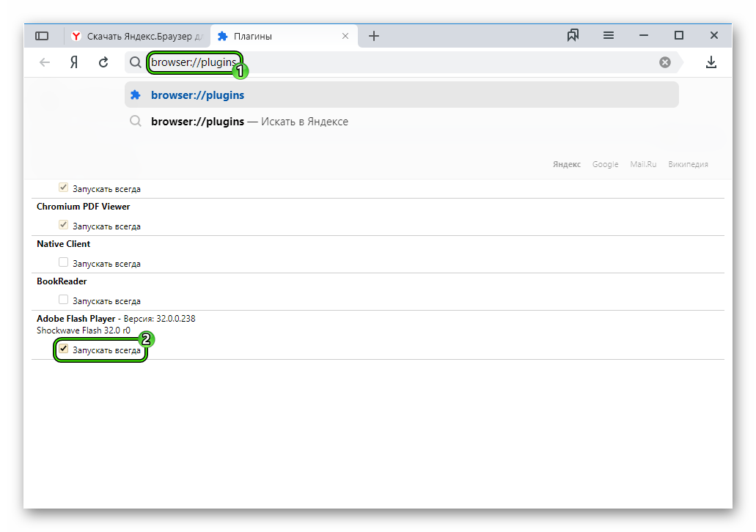Click the Native Client heading

64,244
